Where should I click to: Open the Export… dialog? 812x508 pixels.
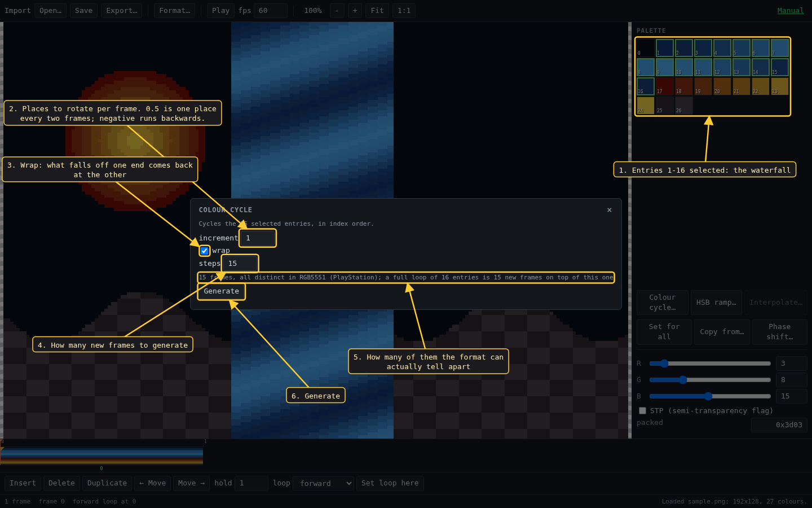click(x=121, y=11)
